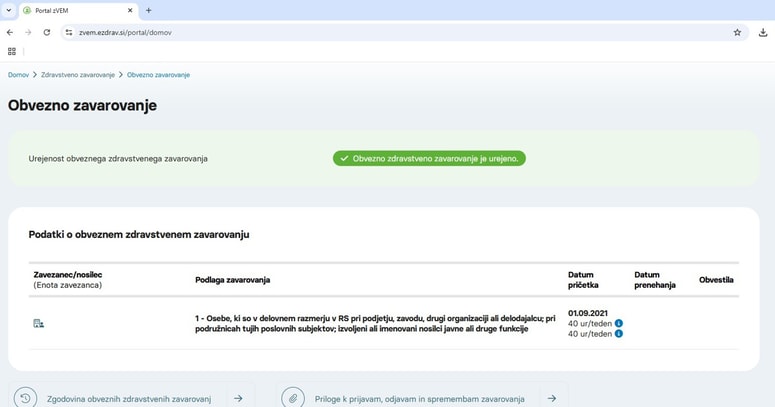The height and width of the screenshot is (407, 775).
Task: Click the start date 01.09.2021
Action: click(588, 313)
